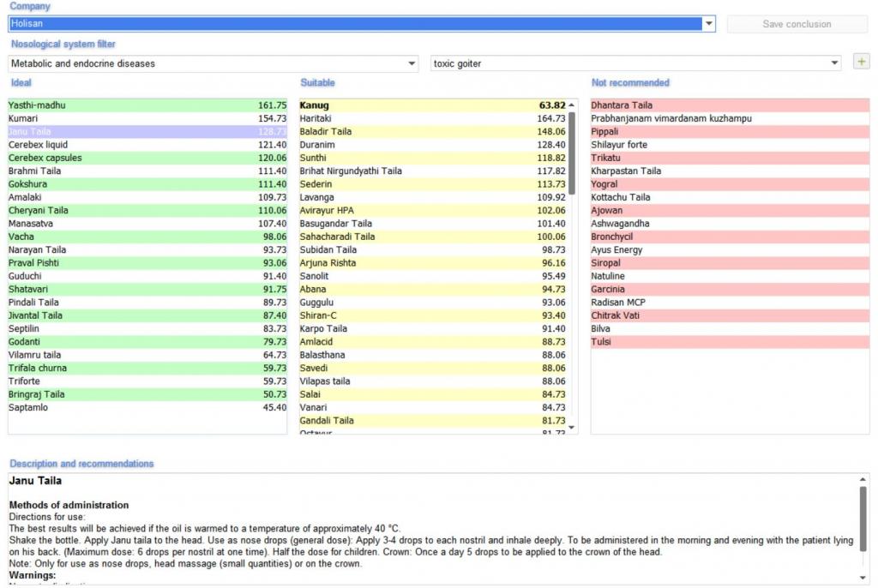Select Radisan MCP
The height and width of the screenshot is (588, 878).
point(731,303)
